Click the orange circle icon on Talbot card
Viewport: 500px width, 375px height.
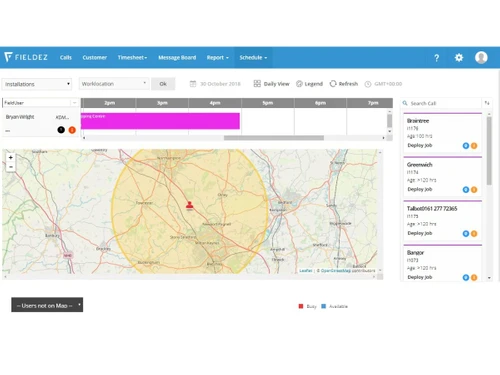474,234
